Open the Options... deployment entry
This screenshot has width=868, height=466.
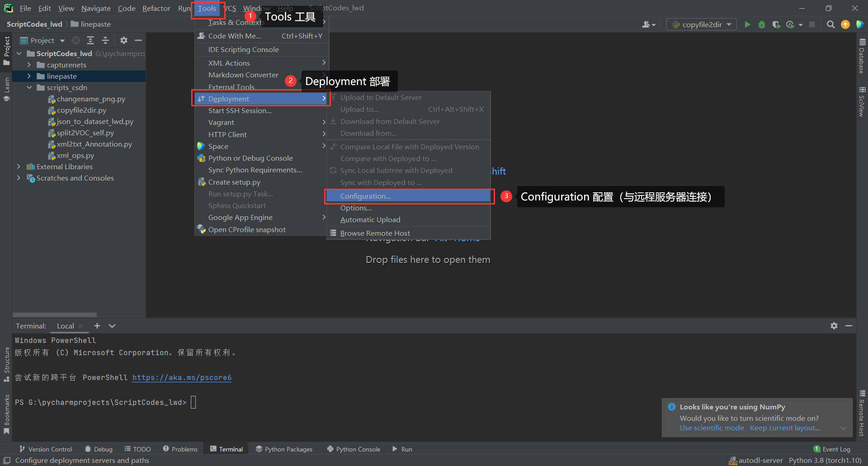(409, 208)
